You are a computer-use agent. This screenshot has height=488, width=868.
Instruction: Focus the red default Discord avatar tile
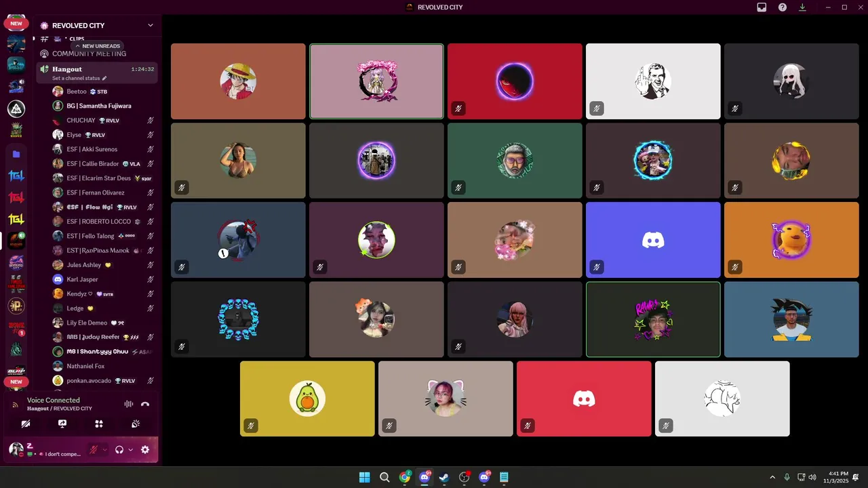coord(584,399)
